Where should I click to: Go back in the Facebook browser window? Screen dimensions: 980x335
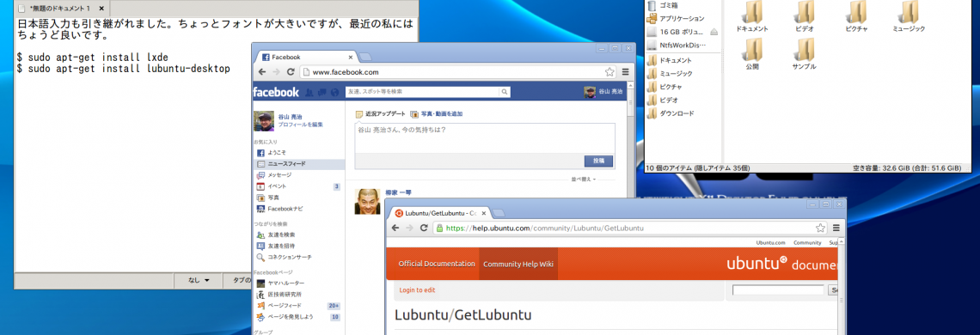click(x=262, y=72)
